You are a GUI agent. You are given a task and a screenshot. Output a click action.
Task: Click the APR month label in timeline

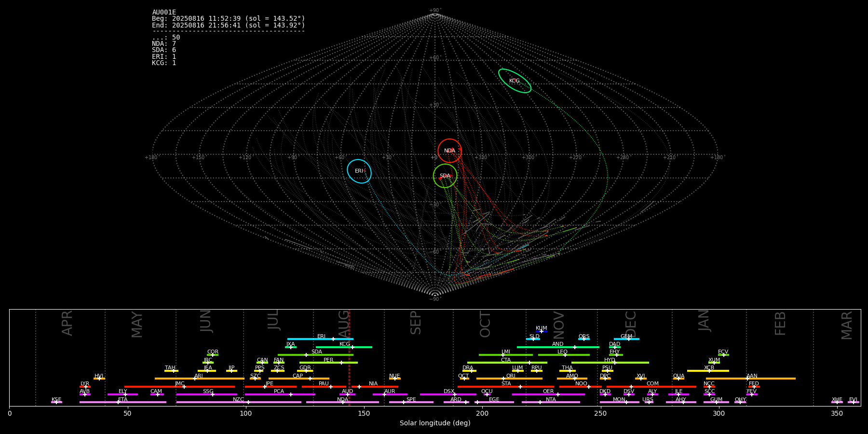(x=67, y=323)
